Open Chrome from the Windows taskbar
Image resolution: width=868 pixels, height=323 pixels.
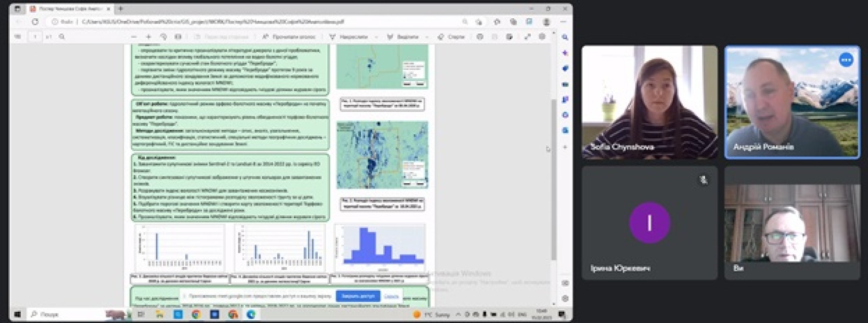(196, 314)
